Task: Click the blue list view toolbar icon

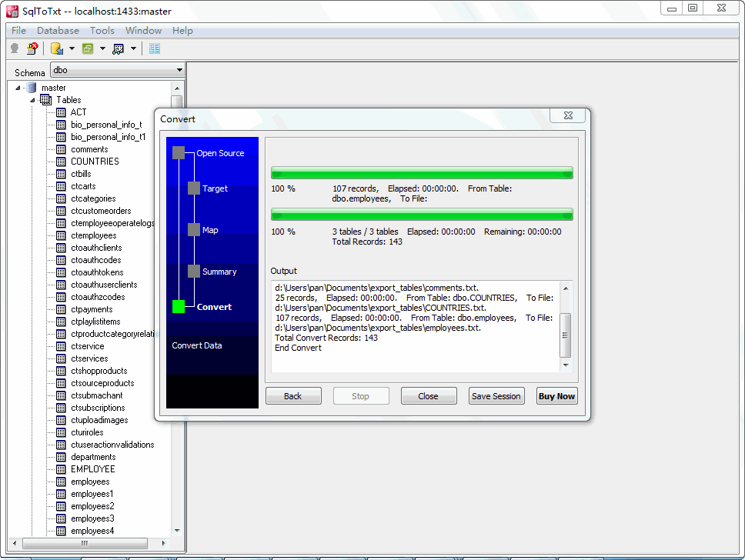Action: 155,48
